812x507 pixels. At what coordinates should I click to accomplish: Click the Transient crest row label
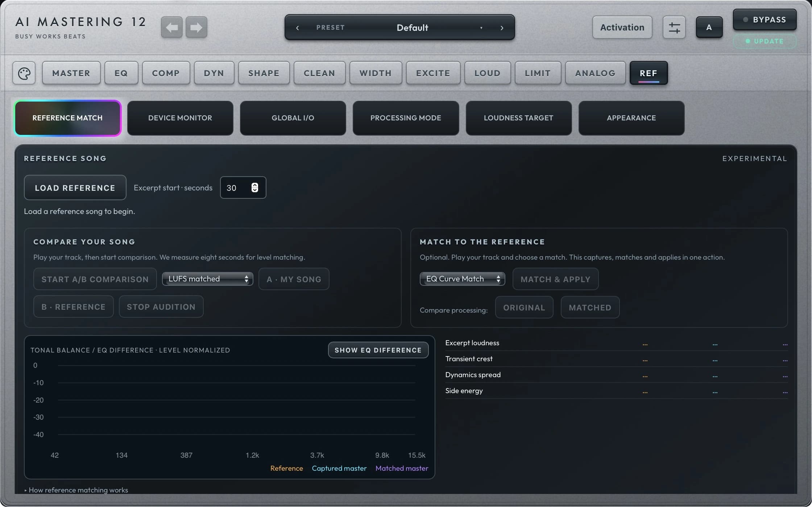coord(469,359)
